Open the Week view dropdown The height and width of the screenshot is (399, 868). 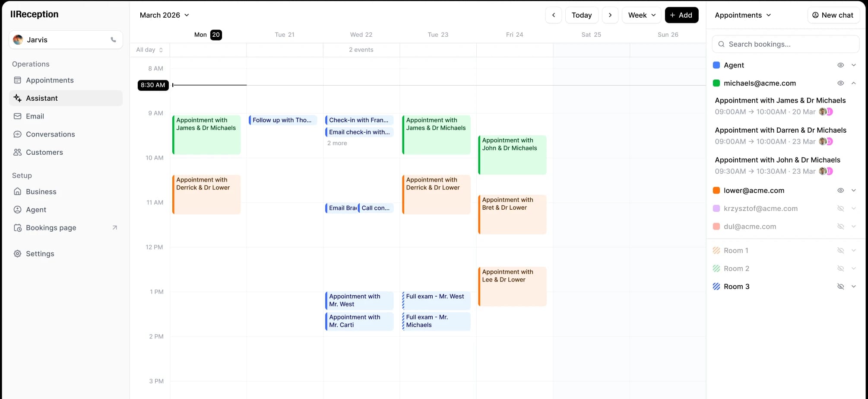(641, 15)
